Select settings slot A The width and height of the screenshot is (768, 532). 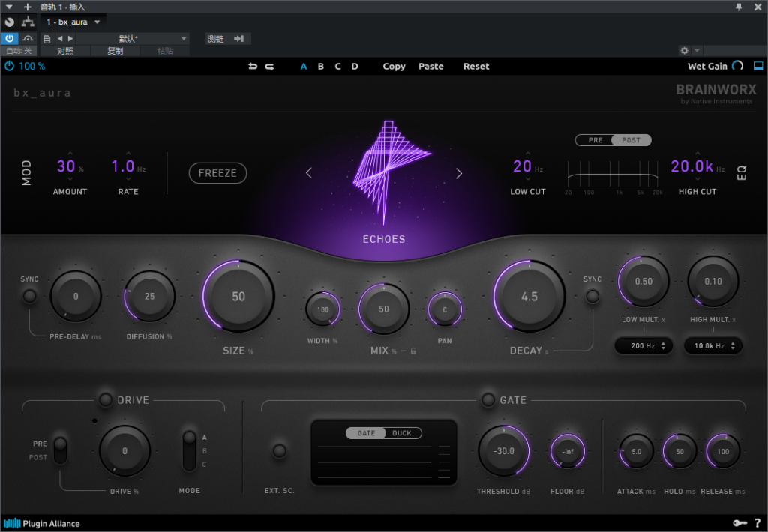point(304,67)
